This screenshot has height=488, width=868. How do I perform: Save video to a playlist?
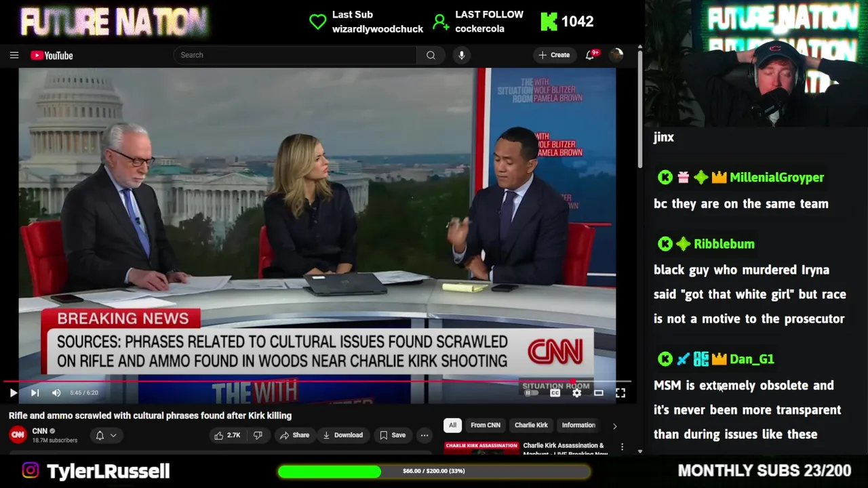[x=392, y=435]
